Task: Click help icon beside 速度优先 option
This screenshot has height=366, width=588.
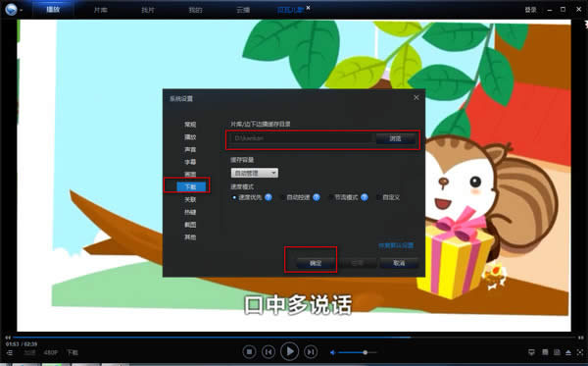Action: (269, 197)
